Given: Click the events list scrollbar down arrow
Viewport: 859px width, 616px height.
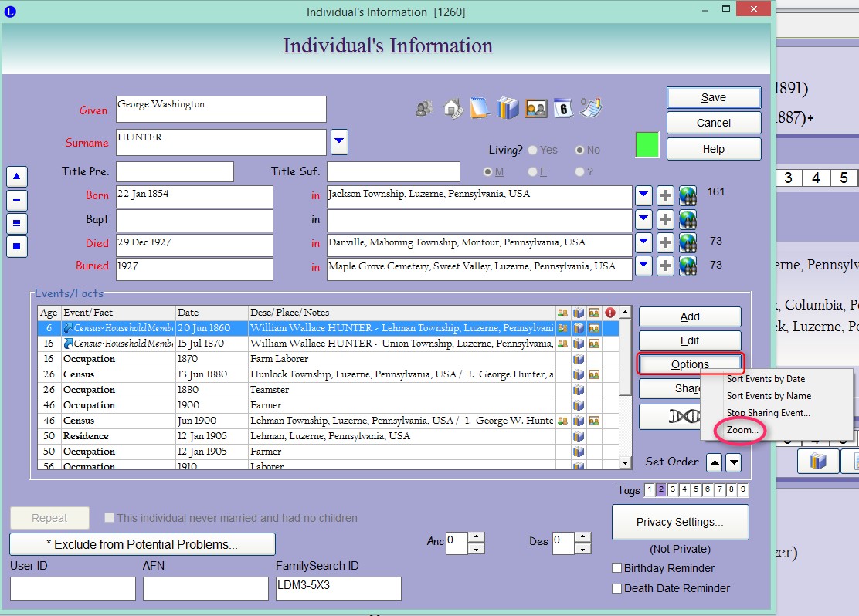Looking at the screenshot, I should pos(625,462).
